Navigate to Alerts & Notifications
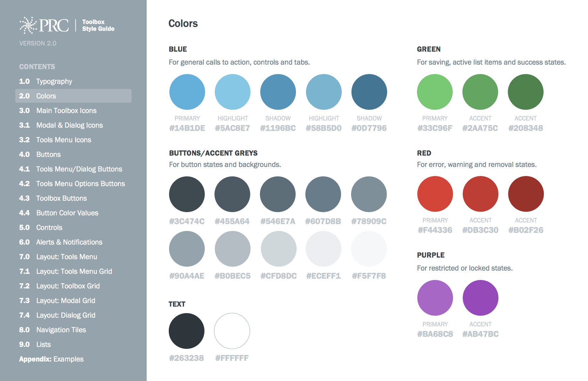 tap(69, 242)
